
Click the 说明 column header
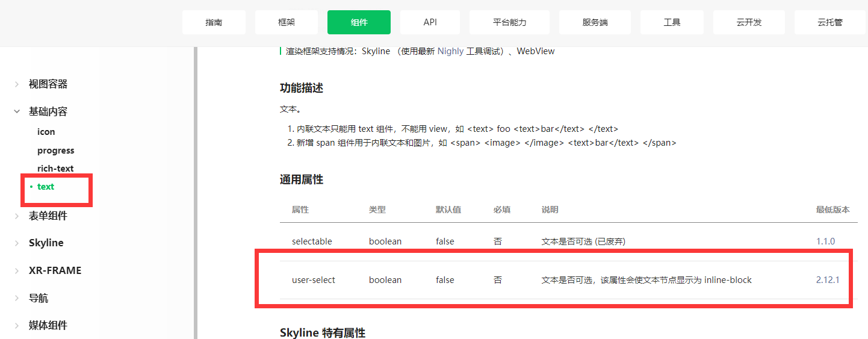550,210
